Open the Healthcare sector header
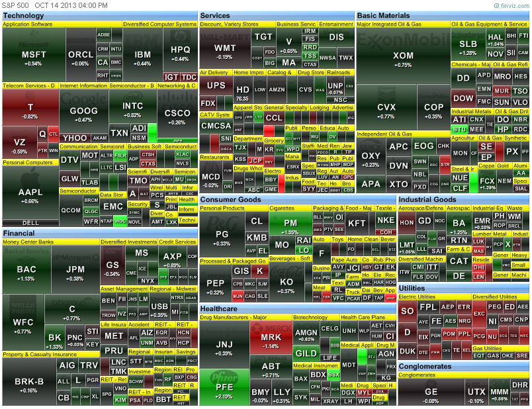Viewport: 532px width, 409px height. coord(219,308)
